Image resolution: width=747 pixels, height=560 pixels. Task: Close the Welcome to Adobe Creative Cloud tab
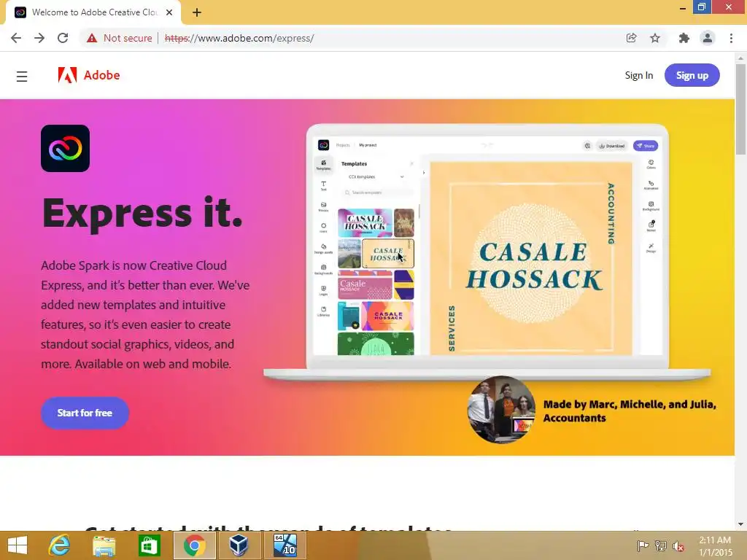tap(169, 12)
